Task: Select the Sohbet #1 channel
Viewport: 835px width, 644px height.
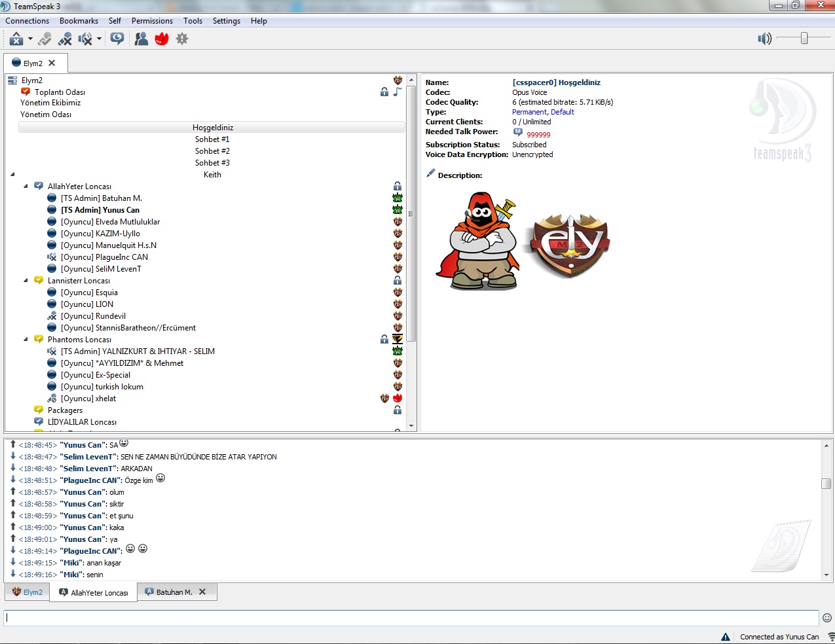Action: tap(212, 139)
